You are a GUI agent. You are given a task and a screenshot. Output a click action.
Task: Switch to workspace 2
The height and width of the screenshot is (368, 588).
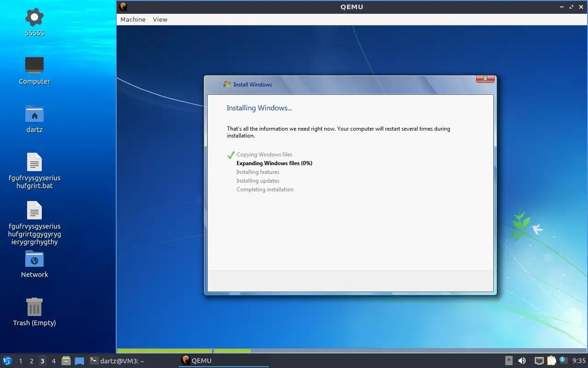[32, 361]
